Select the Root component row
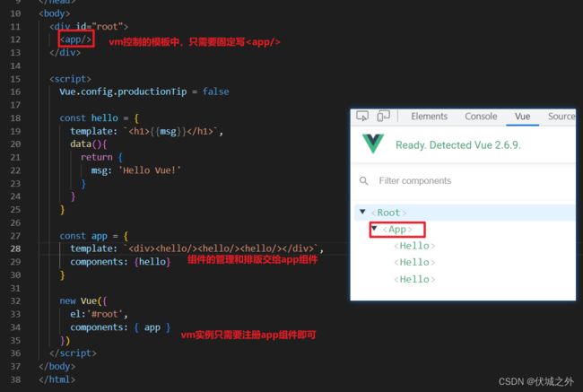 point(465,213)
